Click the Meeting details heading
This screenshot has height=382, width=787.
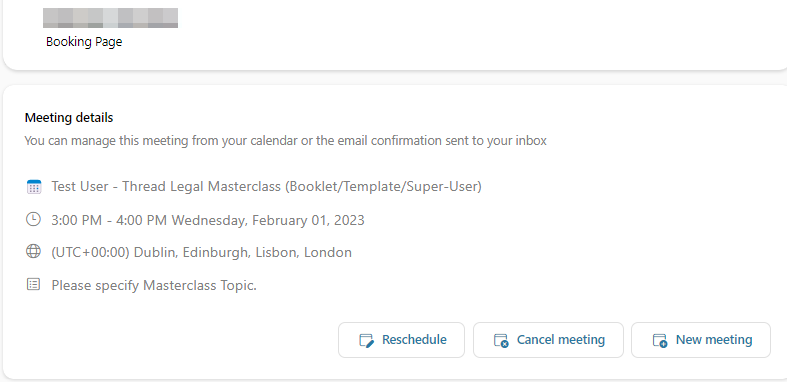tap(69, 118)
